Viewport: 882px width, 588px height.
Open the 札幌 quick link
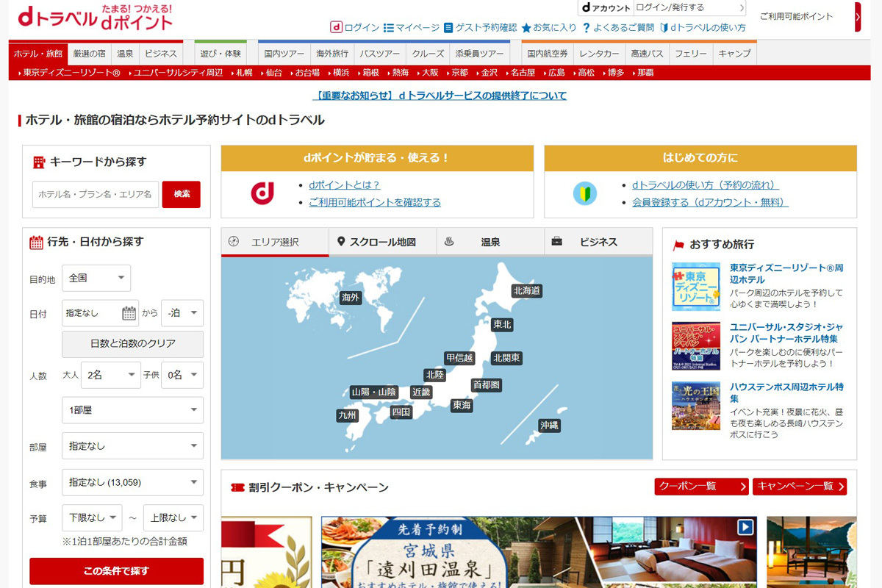click(x=244, y=73)
